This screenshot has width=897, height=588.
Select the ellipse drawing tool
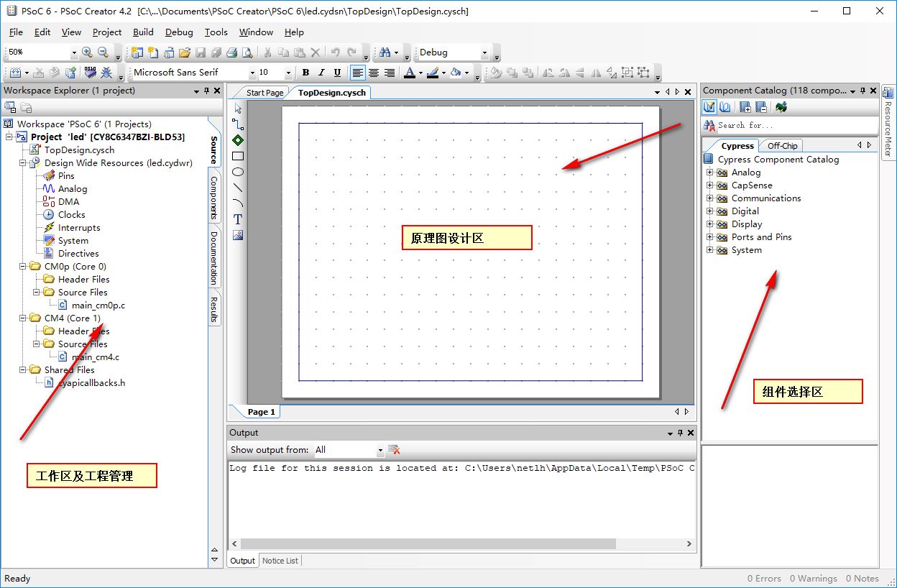(x=238, y=172)
